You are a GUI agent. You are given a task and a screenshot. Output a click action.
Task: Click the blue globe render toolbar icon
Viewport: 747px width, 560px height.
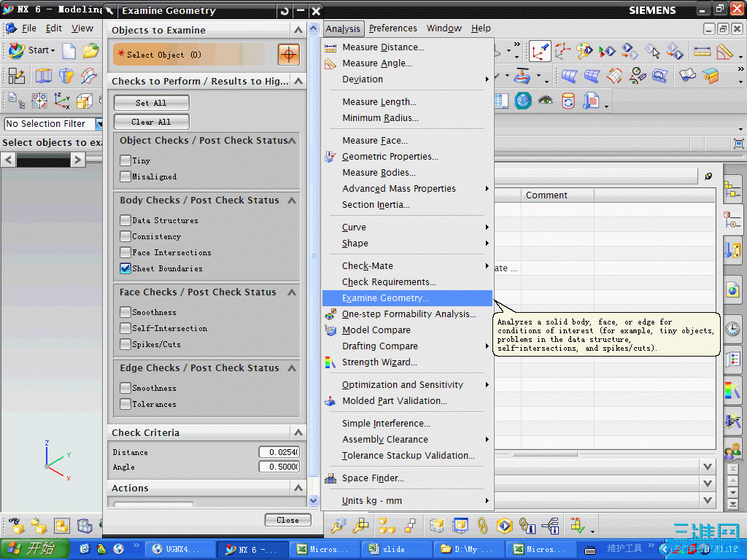[523, 101]
